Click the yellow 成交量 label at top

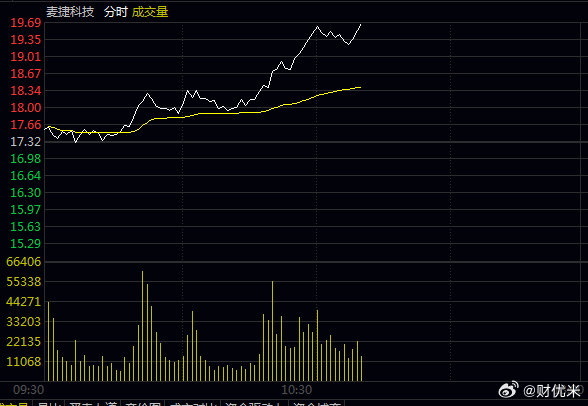pos(150,12)
